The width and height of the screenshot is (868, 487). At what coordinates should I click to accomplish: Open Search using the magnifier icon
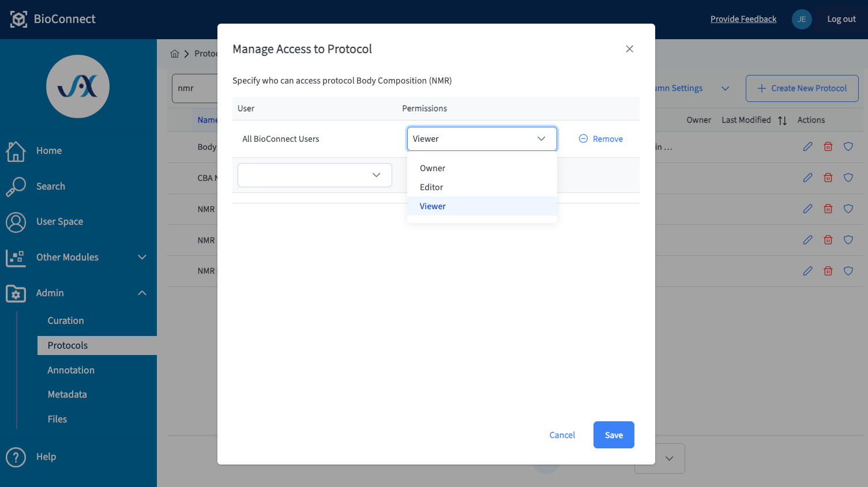[15, 186]
